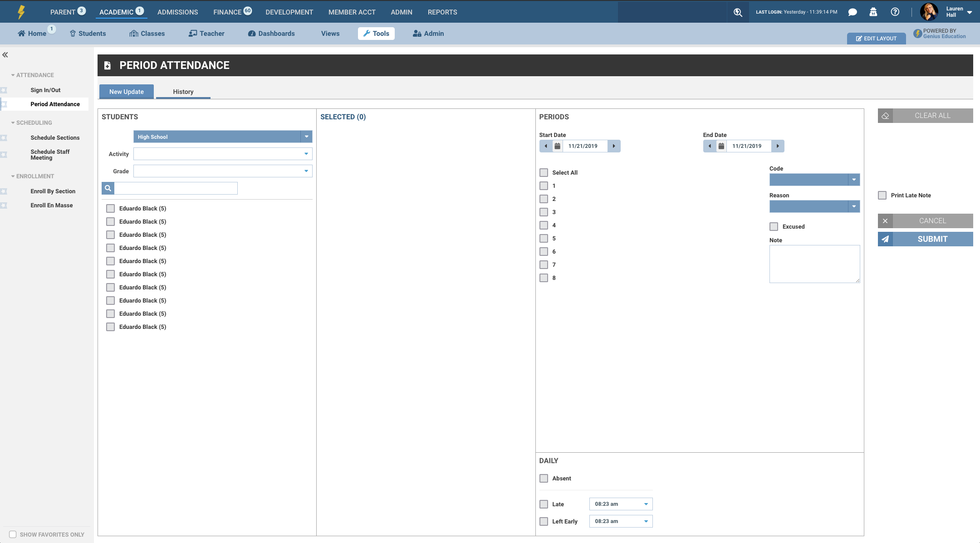
Task: Click the help question mark icon
Action: pyautogui.click(x=895, y=12)
